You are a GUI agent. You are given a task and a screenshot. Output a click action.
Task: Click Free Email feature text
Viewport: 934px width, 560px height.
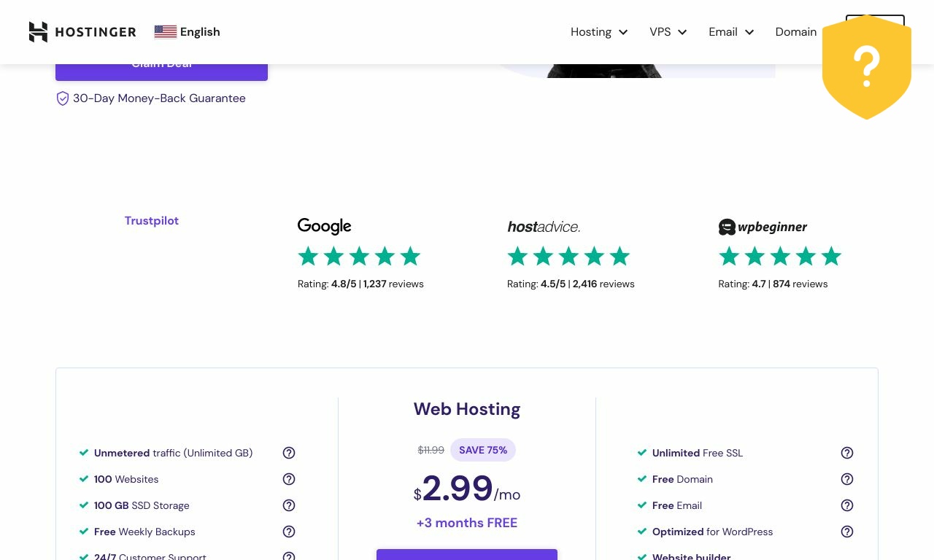coord(677,505)
